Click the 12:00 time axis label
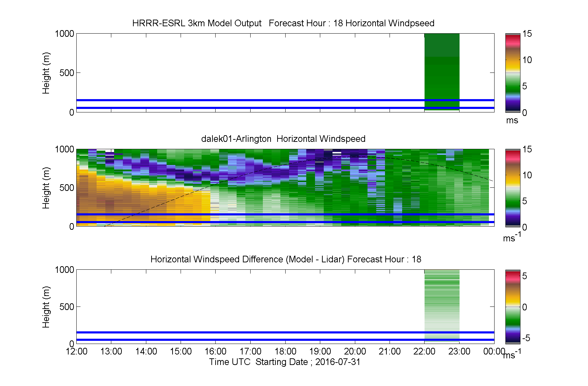588x386 pixels. pyautogui.click(x=76, y=351)
